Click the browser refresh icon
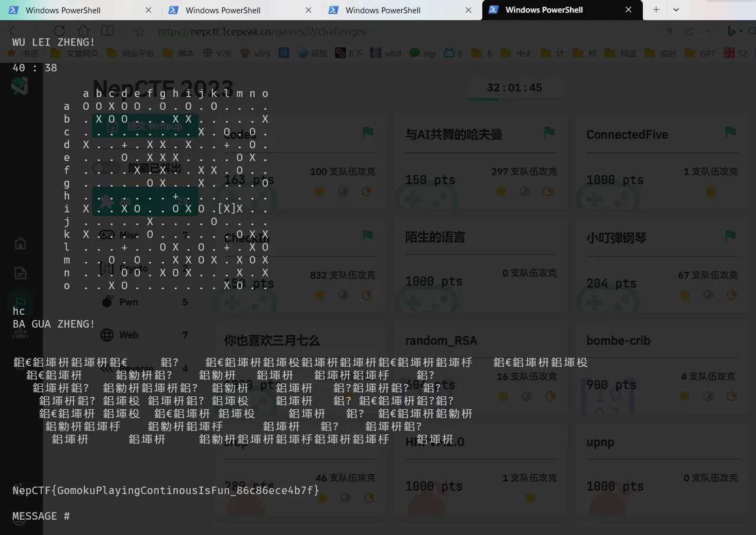The height and width of the screenshot is (535, 756). (x=59, y=31)
